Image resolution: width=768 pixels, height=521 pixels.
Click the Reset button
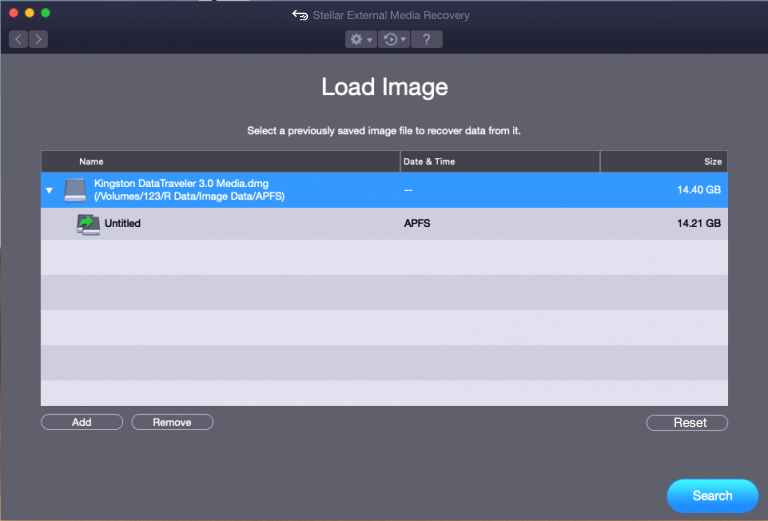point(687,423)
